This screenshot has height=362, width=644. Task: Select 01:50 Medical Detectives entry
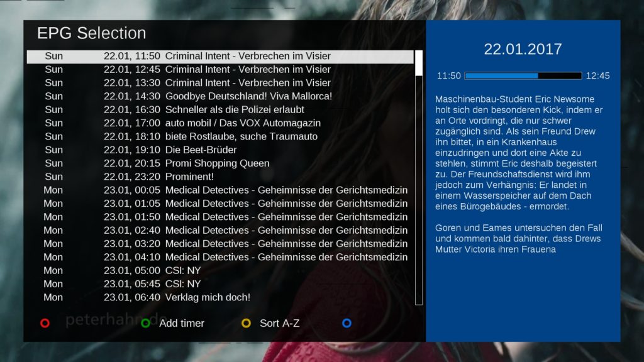(220, 217)
